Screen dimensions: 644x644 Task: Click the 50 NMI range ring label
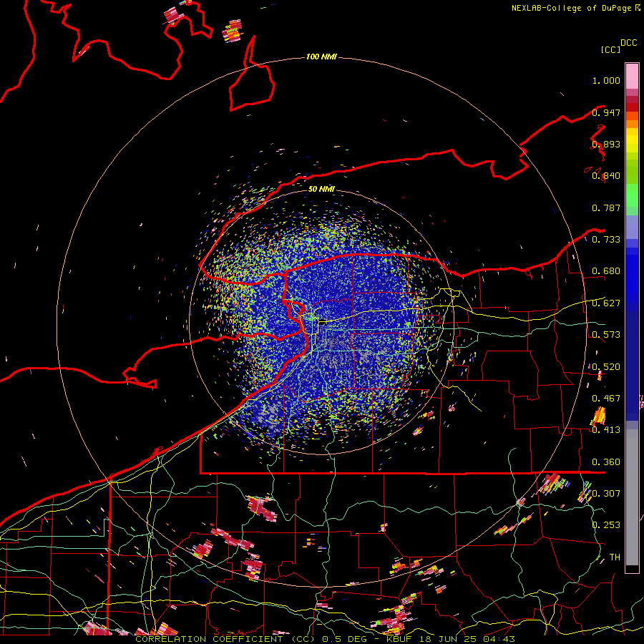(321, 189)
